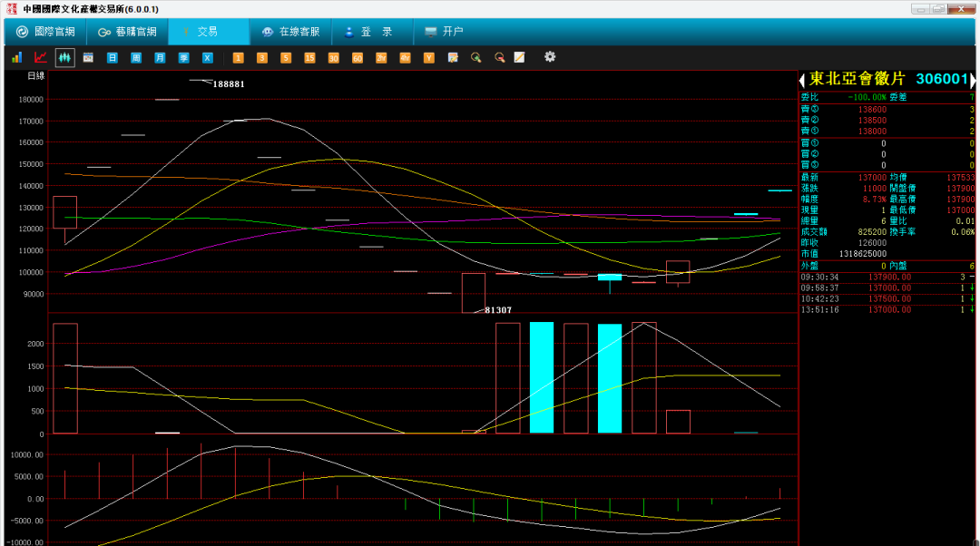
Task: Go to next stock with right arrow
Action: (x=973, y=80)
